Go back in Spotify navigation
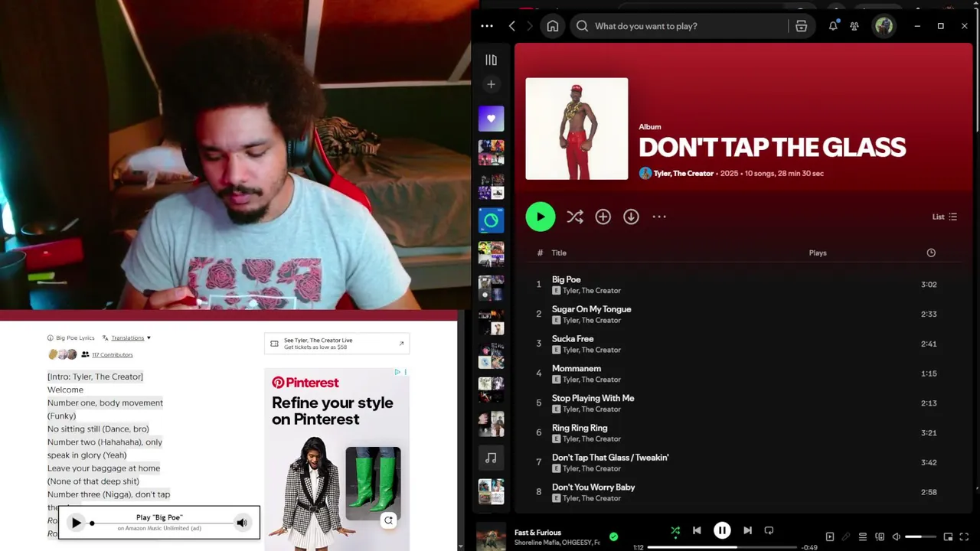 click(x=512, y=26)
